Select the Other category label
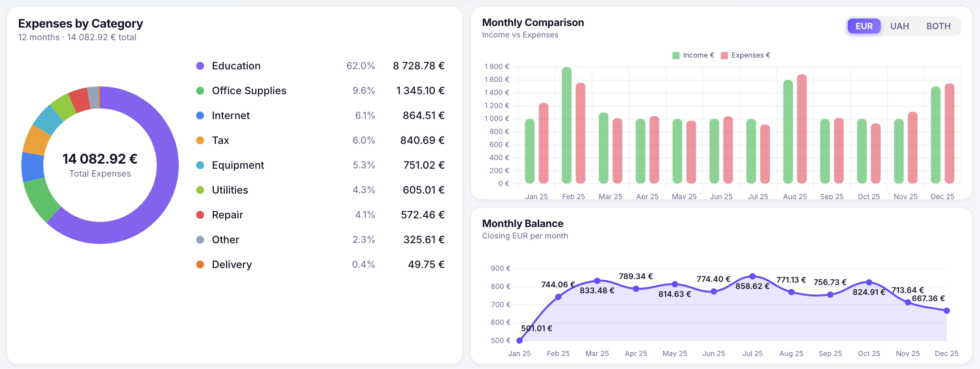 pos(225,240)
